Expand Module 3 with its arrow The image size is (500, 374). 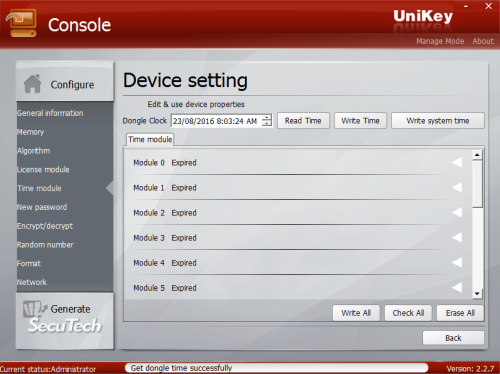click(457, 237)
